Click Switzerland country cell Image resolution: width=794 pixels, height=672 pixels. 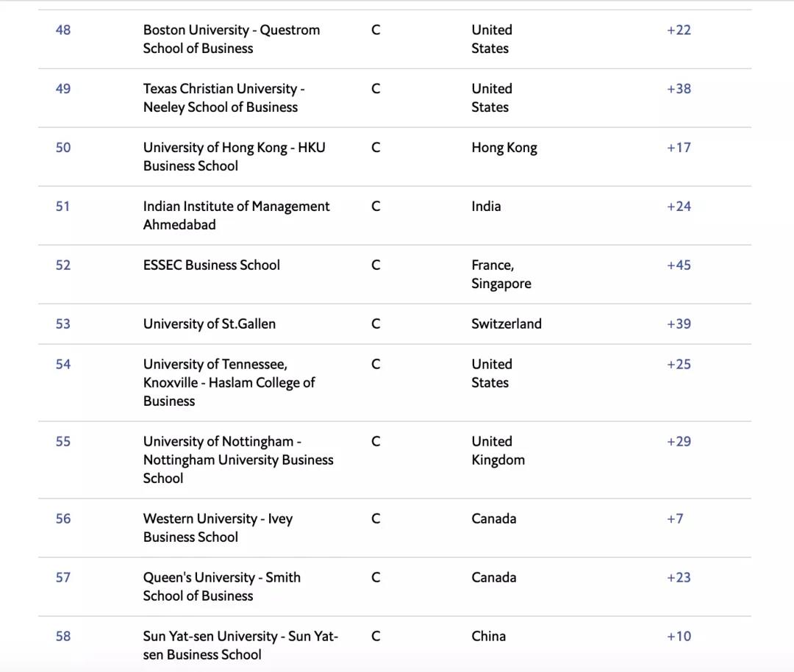click(x=506, y=324)
